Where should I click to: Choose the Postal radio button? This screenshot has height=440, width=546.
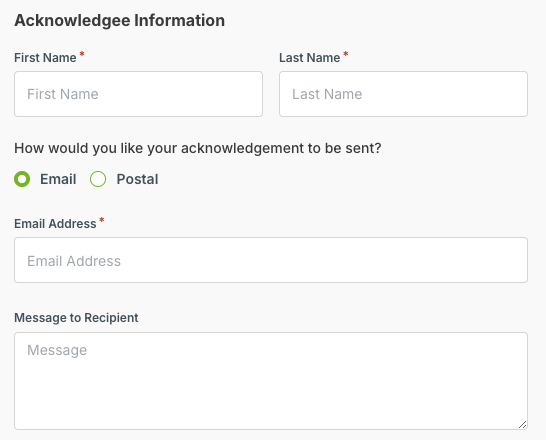pyautogui.click(x=98, y=179)
